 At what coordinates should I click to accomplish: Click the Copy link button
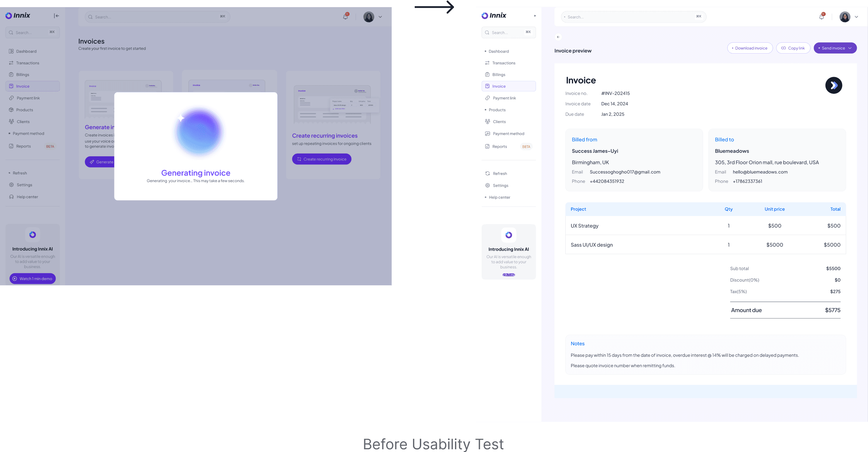(793, 48)
